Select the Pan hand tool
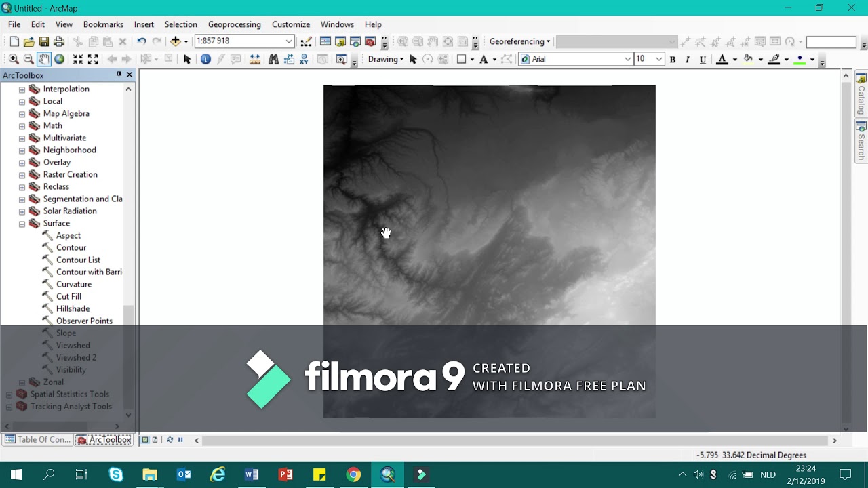The image size is (868, 488). point(43,59)
